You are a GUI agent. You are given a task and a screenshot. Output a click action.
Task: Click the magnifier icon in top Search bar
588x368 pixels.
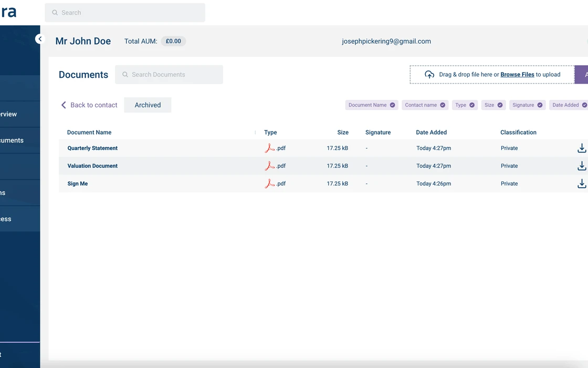(x=55, y=13)
